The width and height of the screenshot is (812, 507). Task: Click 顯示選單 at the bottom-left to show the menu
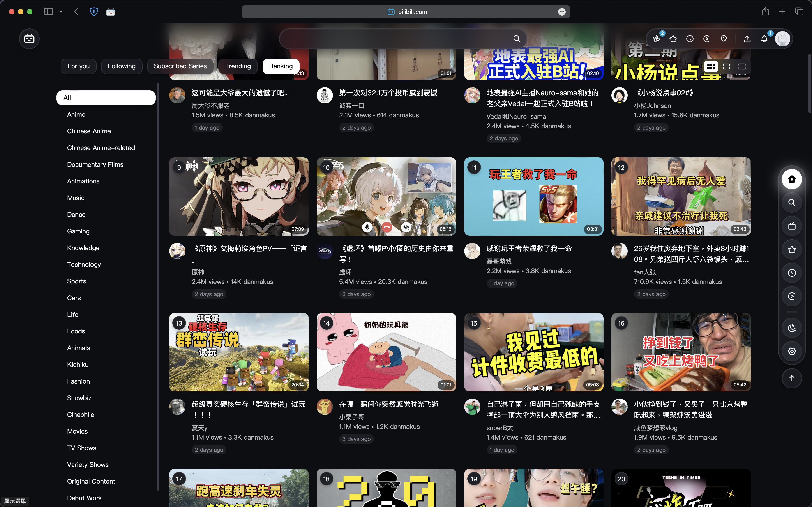[14, 501]
